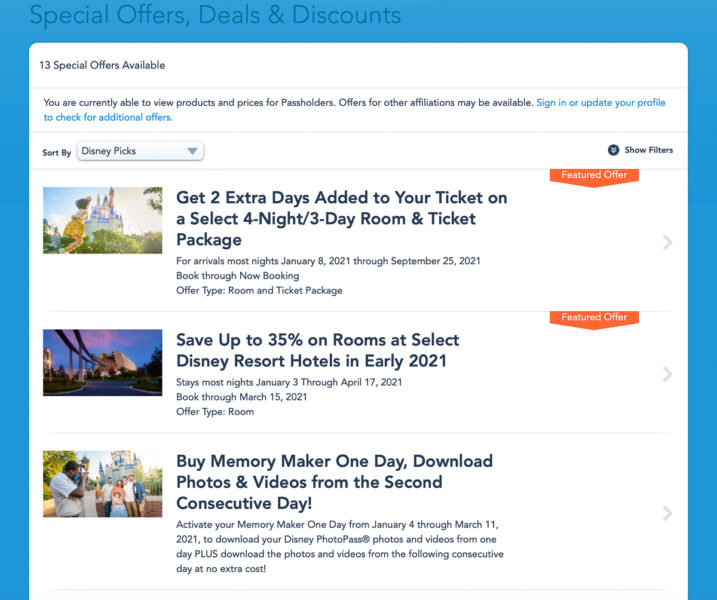Click the '13 Special Offers Available' text
The image size is (717, 600).
point(102,65)
